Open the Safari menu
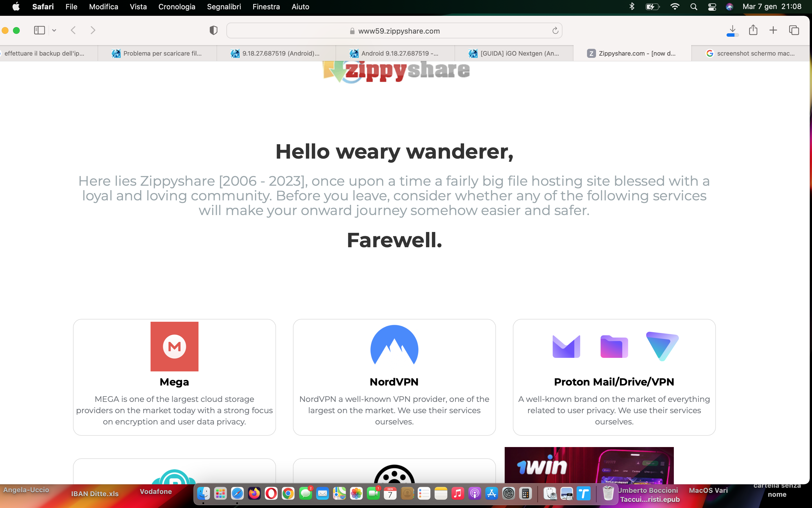This screenshot has width=812, height=508. tap(43, 7)
